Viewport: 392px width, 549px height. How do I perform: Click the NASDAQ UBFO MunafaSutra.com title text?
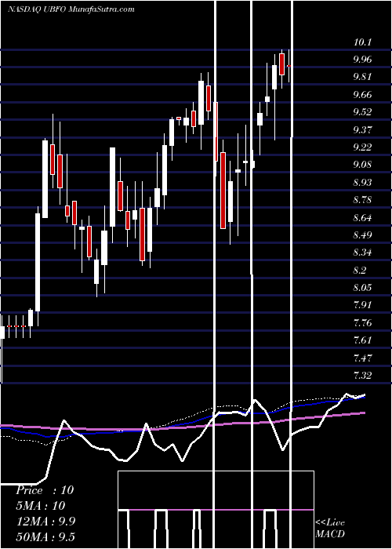[x=71, y=9]
